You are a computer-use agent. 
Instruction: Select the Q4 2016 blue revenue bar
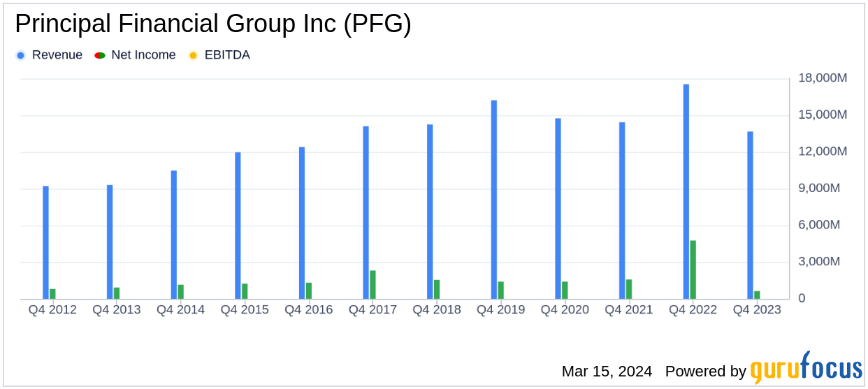click(302, 223)
